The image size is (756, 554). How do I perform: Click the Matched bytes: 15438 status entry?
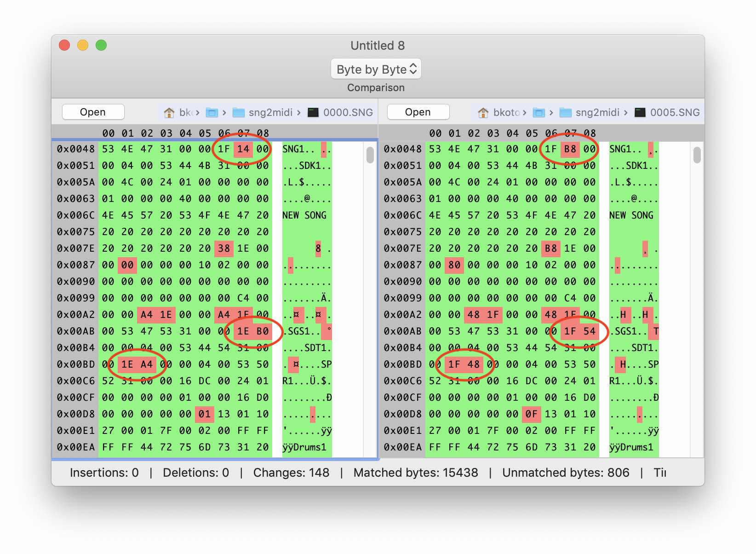tap(416, 473)
